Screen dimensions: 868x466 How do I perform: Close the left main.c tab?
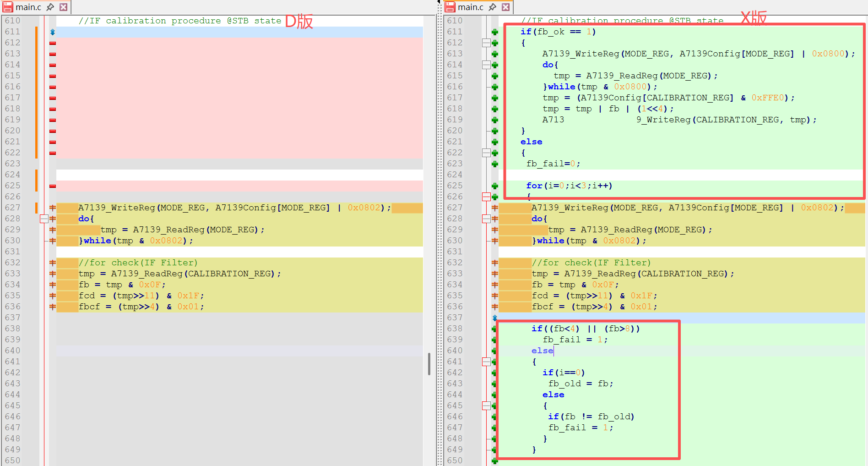coord(64,7)
